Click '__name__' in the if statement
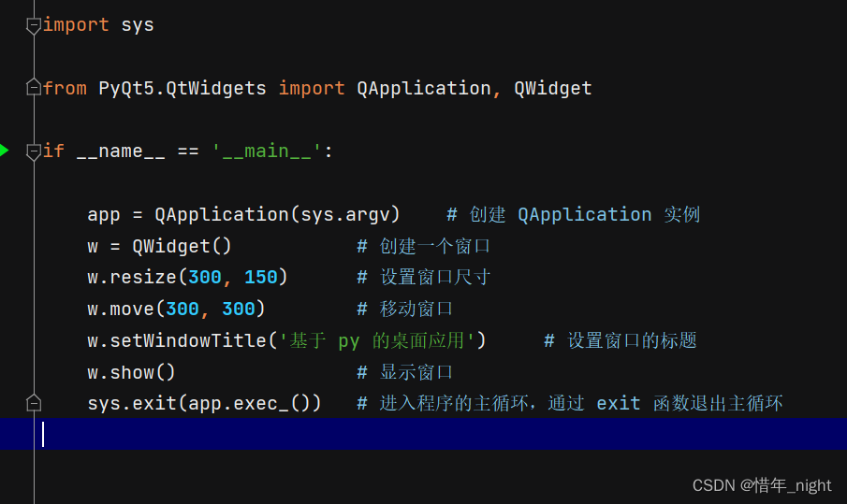Viewport: 847px width, 504px height. pyautogui.click(x=121, y=151)
